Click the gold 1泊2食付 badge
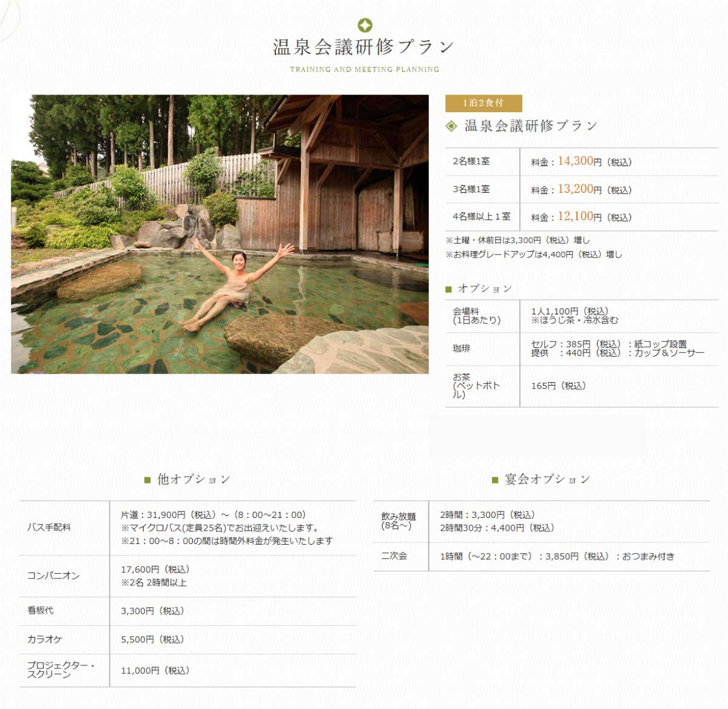728x709 pixels. (x=484, y=103)
